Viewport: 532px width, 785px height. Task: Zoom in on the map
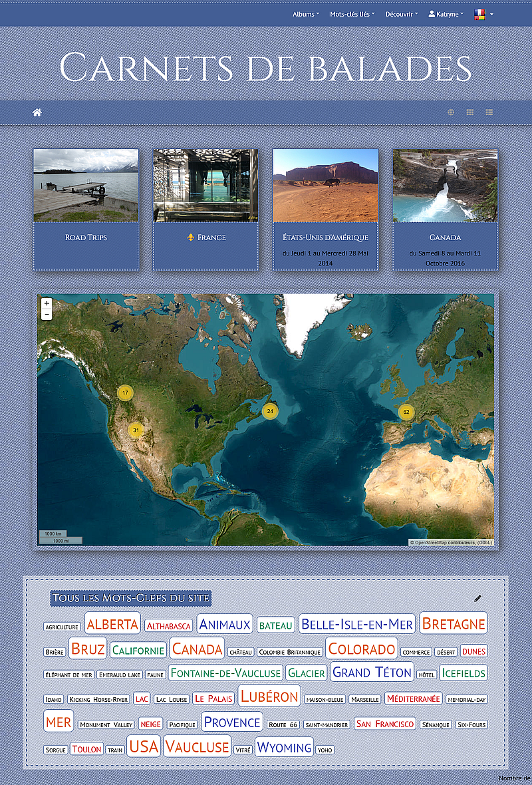(x=47, y=303)
